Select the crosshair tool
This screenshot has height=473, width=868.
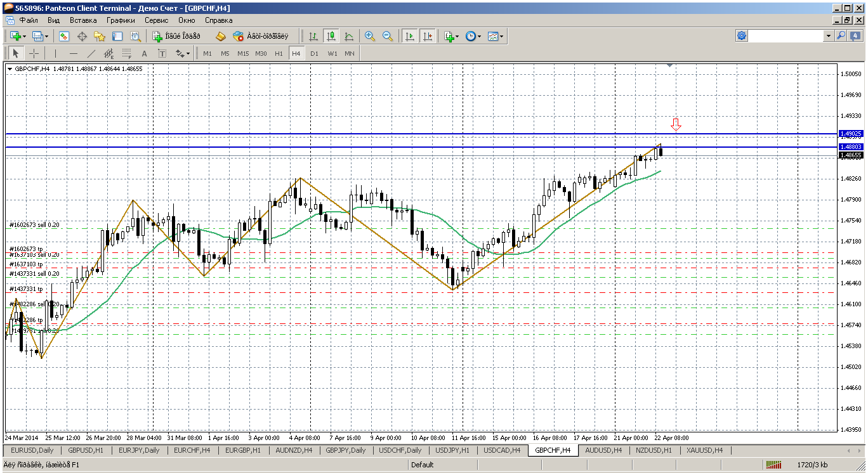pos(34,53)
